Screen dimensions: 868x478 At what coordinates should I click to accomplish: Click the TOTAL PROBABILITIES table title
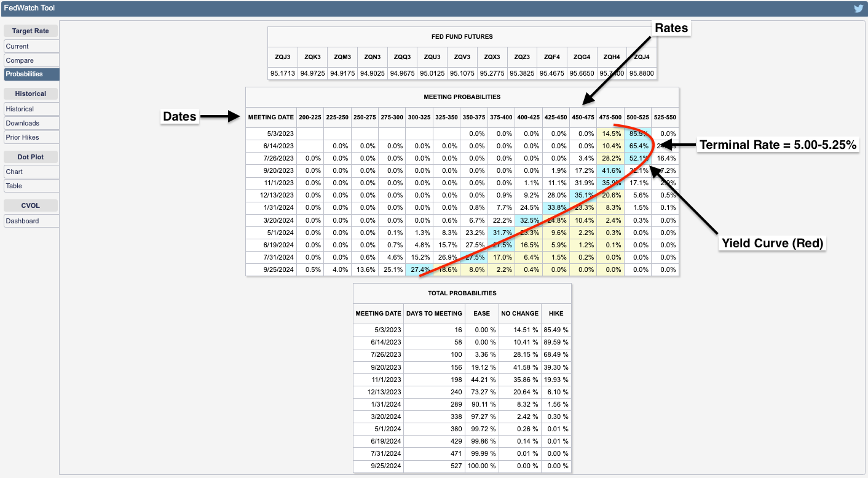(462, 293)
